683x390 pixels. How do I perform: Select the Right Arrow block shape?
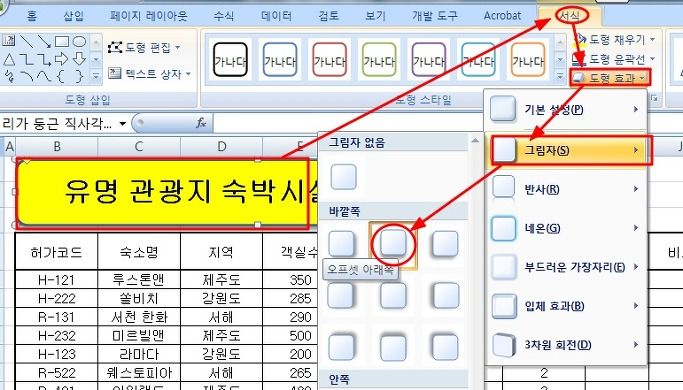61,59
